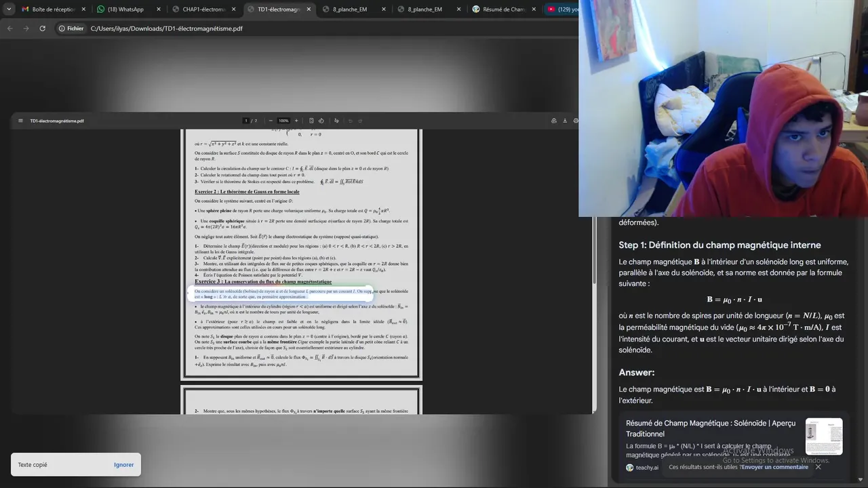Click the formula B = μ0 · n · I · u
Screen dimensions: 868x488
pos(734,300)
